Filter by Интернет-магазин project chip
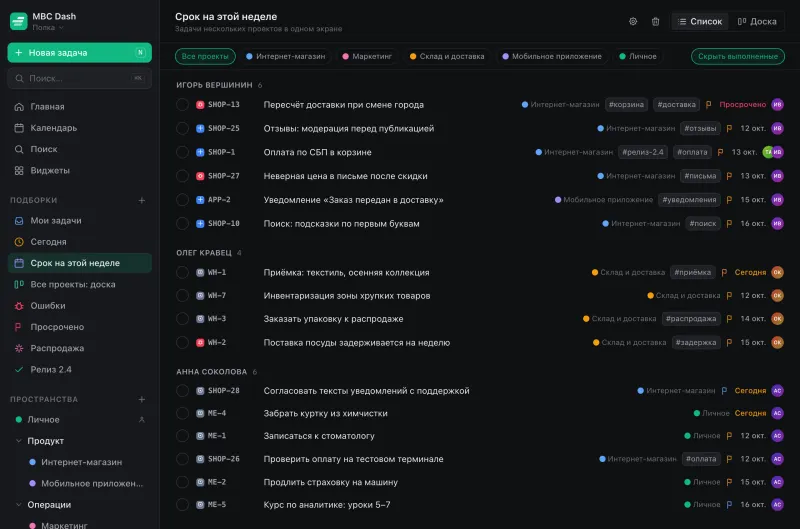This screenshot has width=800, height=529. pyautogui.click(x=286, y=56)
